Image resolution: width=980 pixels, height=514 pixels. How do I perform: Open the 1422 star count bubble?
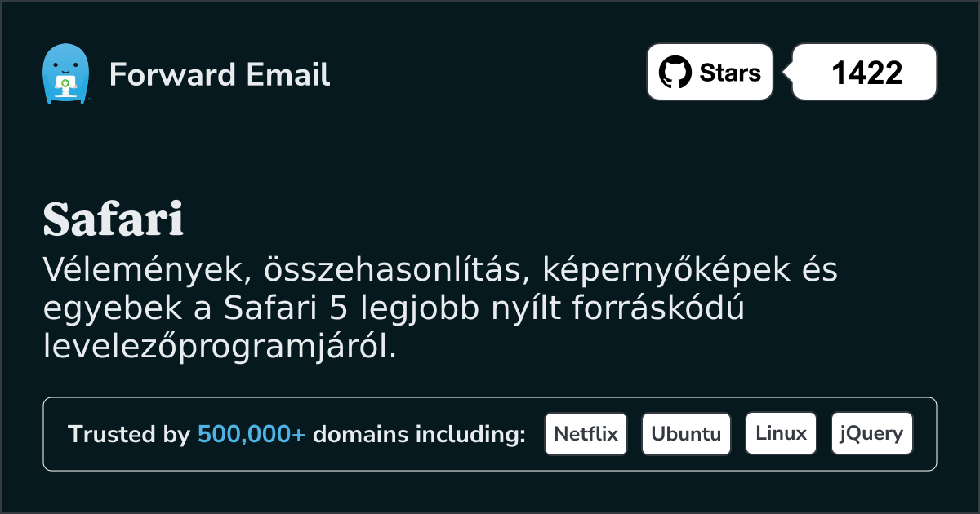(866, 73)
